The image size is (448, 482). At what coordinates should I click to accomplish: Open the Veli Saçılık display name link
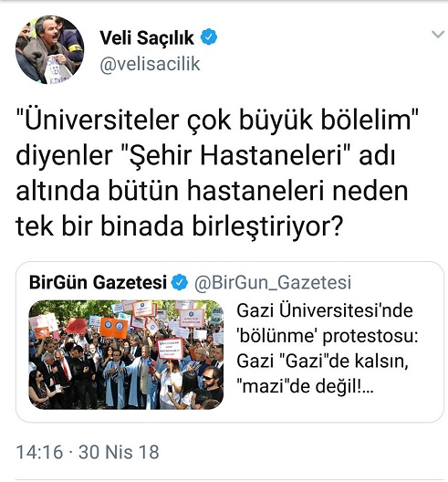point(147,37)
